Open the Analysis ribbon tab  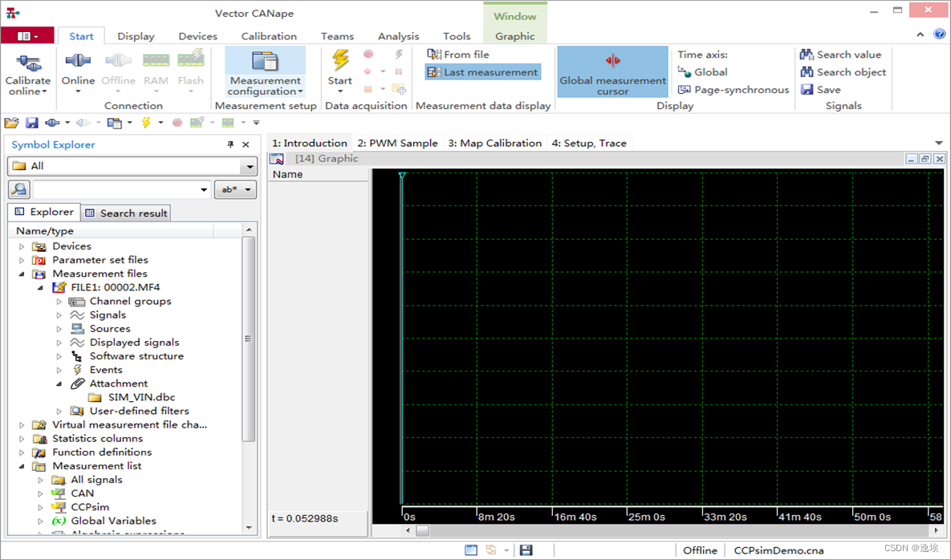(399, 36)
